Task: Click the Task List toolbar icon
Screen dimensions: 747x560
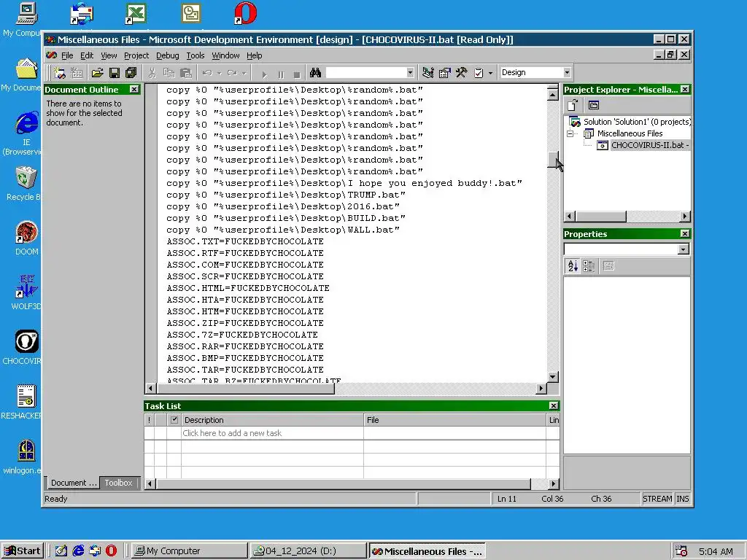Action: coord(479,73)
